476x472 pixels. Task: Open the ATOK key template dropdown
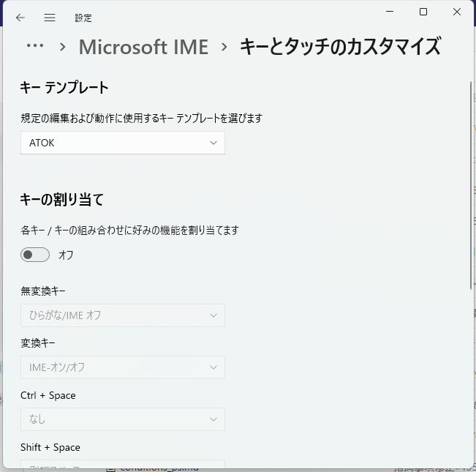point(123,143)
